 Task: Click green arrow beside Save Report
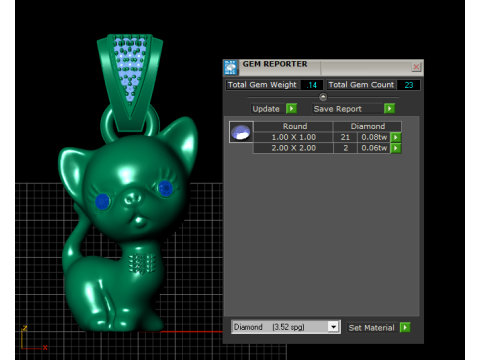pos(389,109)
